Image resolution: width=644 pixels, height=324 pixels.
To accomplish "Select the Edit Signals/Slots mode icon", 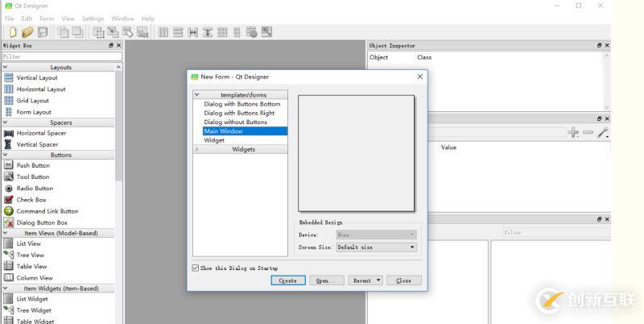I will (113, 32).
